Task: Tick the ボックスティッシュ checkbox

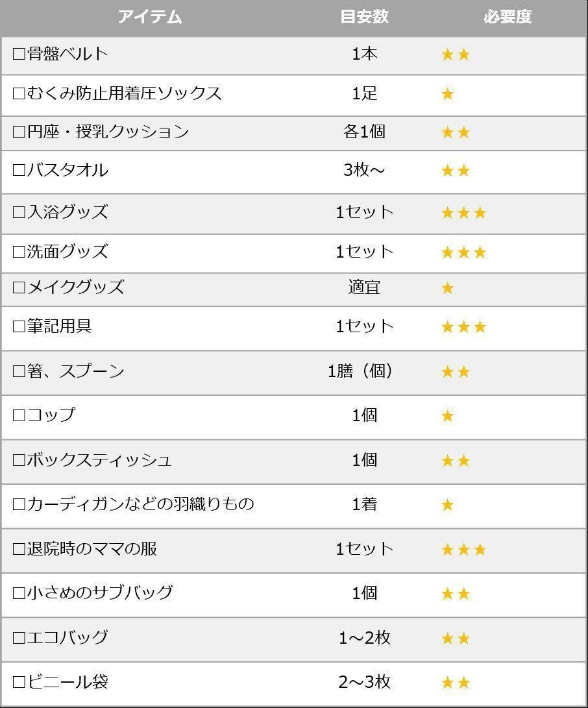Action: pyautogui.click(x=19, y=461)
